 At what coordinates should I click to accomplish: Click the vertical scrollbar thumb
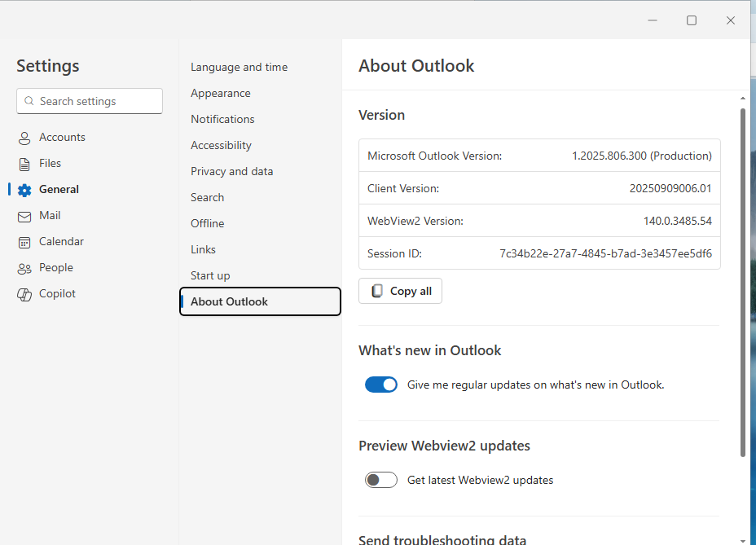[742, 282]
